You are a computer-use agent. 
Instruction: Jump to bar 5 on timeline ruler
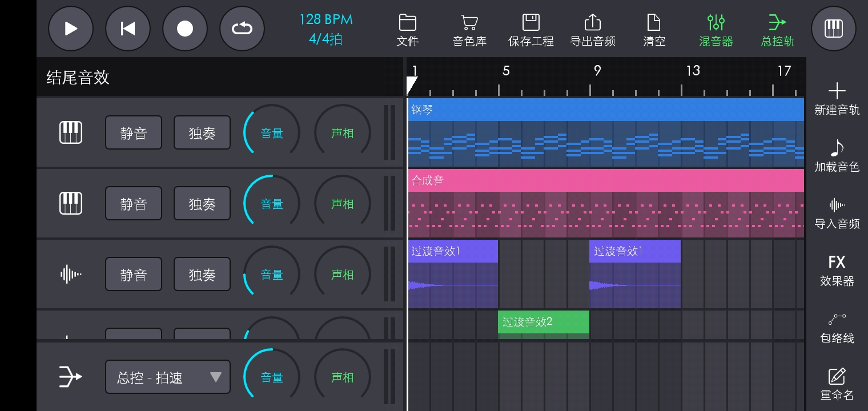pyautogui.click(x=505, y=71)
